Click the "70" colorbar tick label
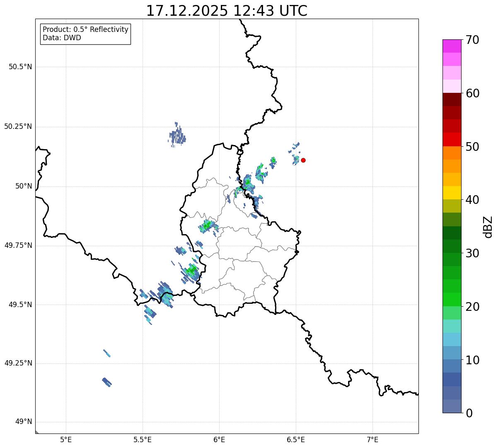Viewport: 498px width, 448px height. click(x=472, y=40)
